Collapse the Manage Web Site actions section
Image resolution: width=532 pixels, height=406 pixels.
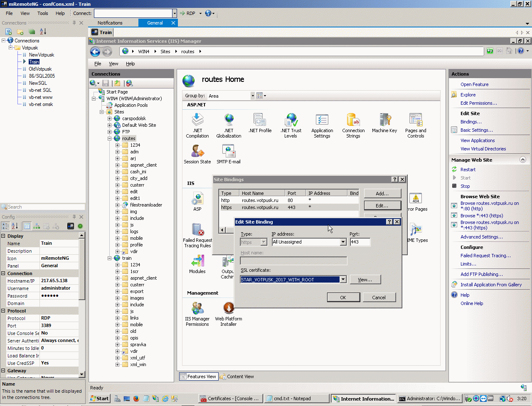(523, 160)
